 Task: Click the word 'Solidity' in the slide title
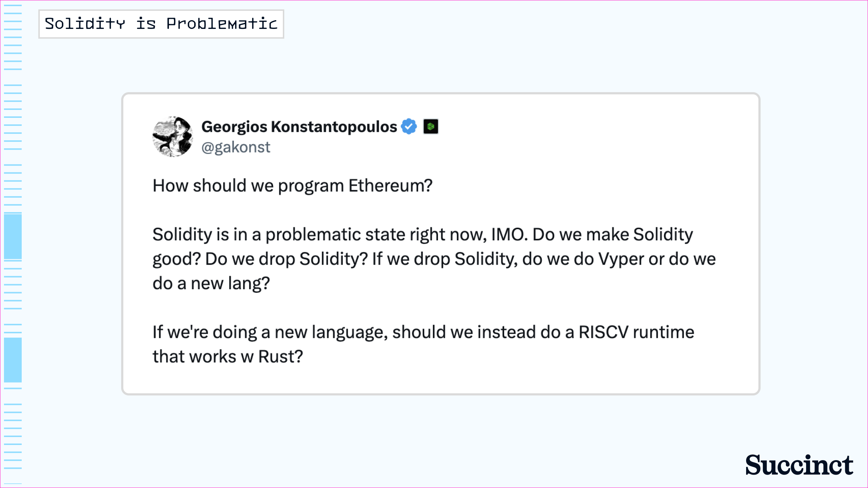pos(85,24)
